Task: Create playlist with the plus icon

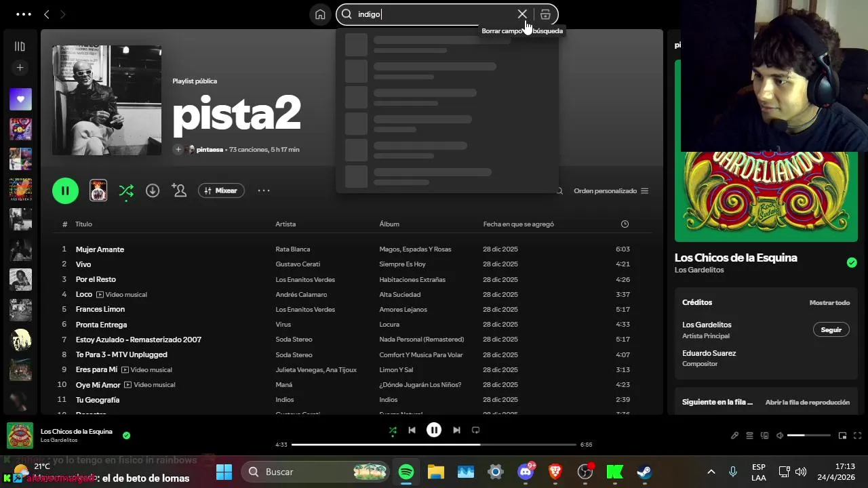Action: pos(20,68)
